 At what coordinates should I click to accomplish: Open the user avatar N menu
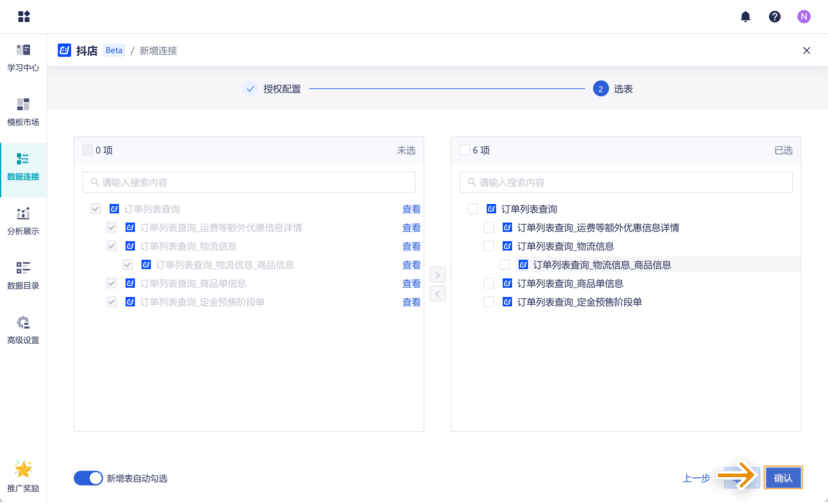pos(803,17)
